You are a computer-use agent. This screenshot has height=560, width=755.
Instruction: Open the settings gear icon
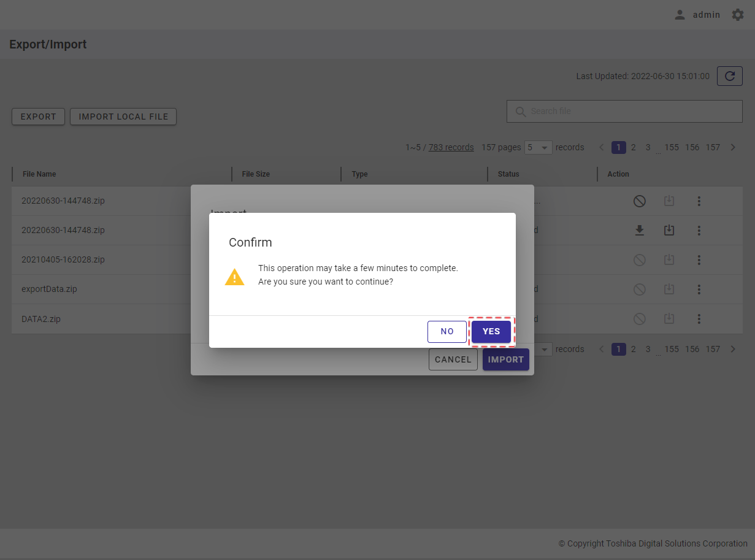click(738, 15)
